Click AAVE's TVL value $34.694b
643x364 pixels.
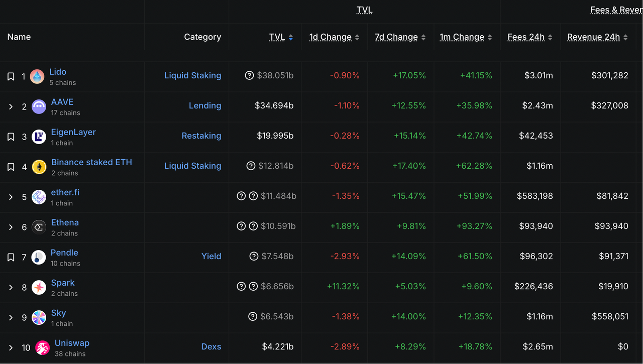(x=274, y=105)
